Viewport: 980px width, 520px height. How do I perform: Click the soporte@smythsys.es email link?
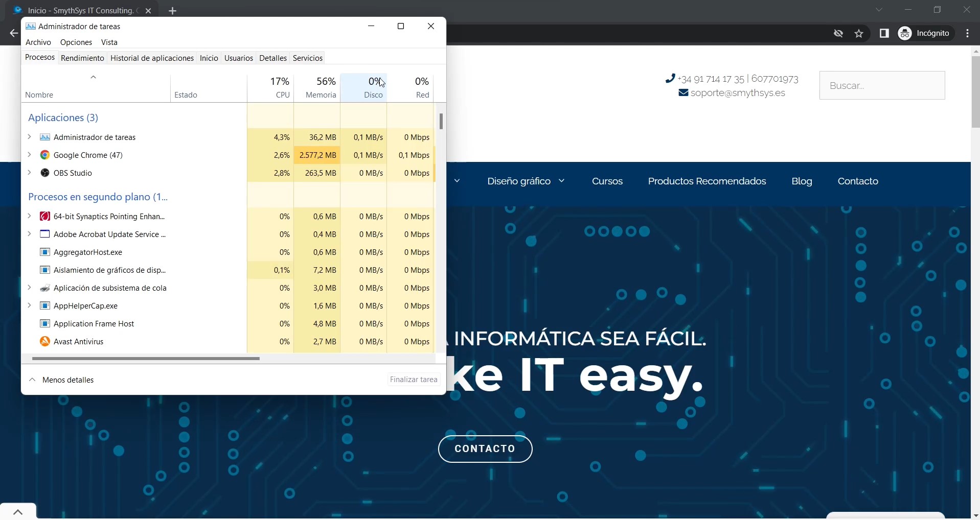[738, 93]
